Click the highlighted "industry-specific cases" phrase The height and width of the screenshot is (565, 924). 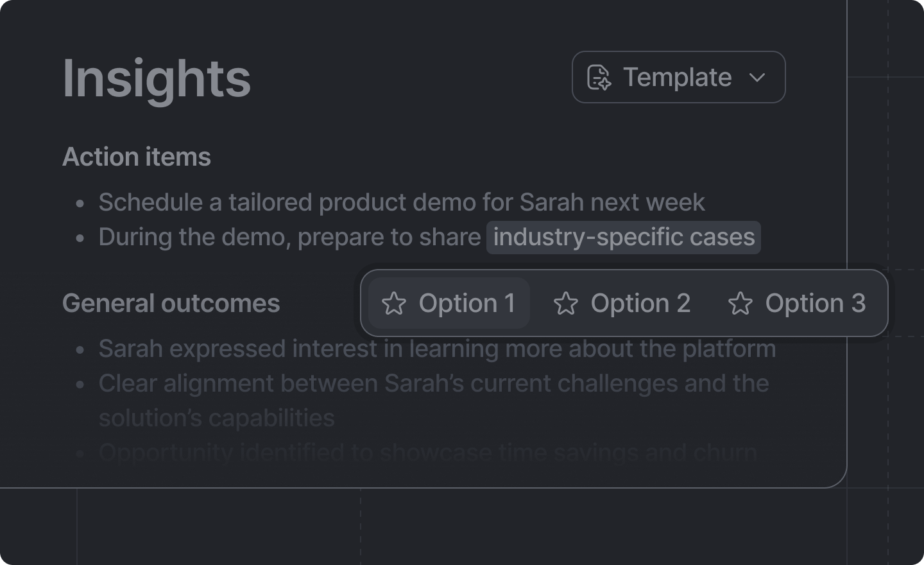(623, 237)
